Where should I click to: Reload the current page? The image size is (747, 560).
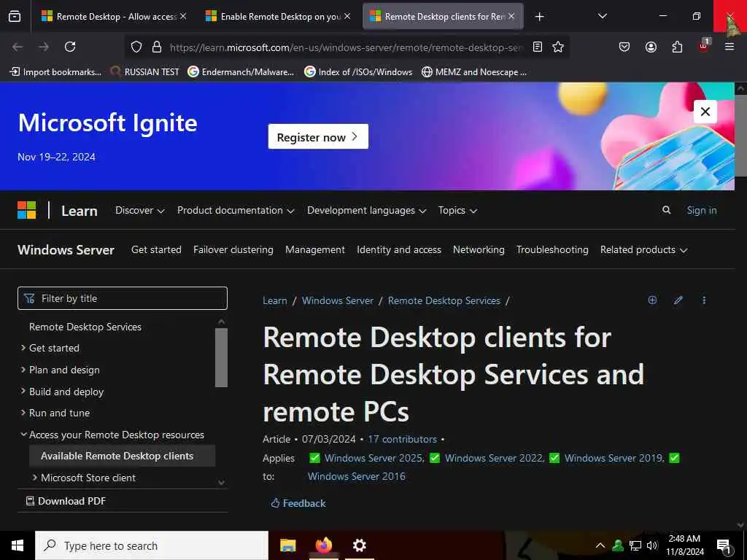pos(70,47)
